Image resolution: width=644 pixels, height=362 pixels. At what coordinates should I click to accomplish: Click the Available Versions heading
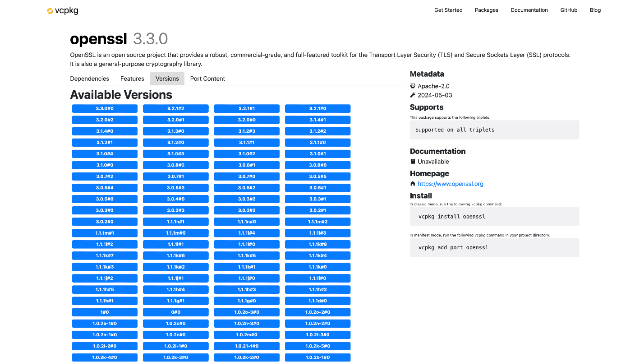point(121,95)
